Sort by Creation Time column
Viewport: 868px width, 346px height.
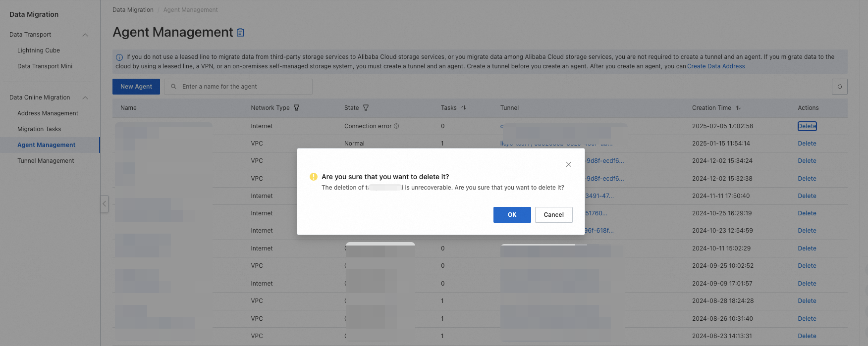point(738,108)
